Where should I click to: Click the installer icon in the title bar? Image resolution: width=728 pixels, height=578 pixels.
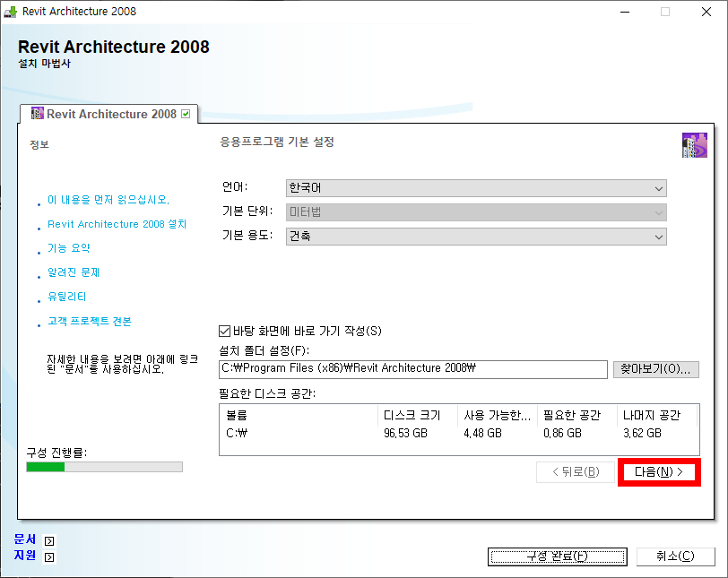(x=10, y=12)
